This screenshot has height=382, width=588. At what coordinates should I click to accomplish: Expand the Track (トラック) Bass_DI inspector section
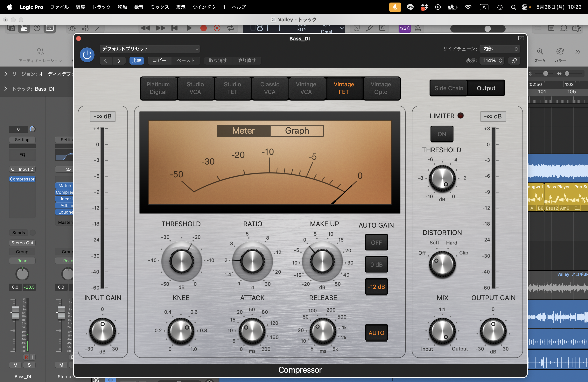click(6, 89)
